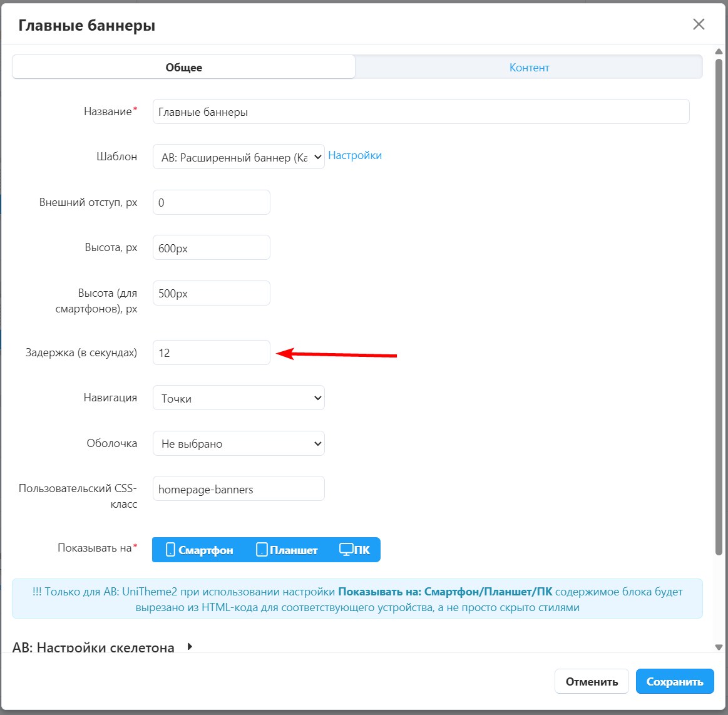Select the Общее tab
This screenshot has width=728, height=715.
pos(183,68)
